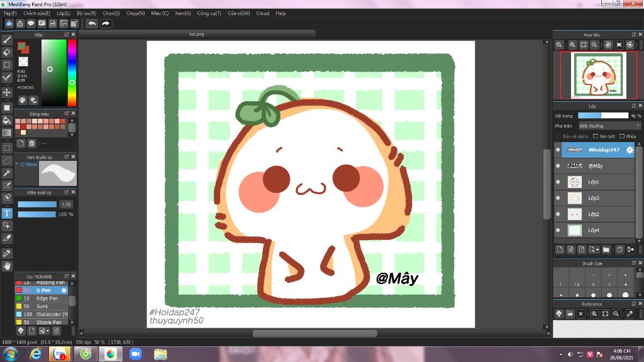Viewport: 644px width, 362px height.
Task: Click the rainbow hue slider bar
Action: coord(72,73)
